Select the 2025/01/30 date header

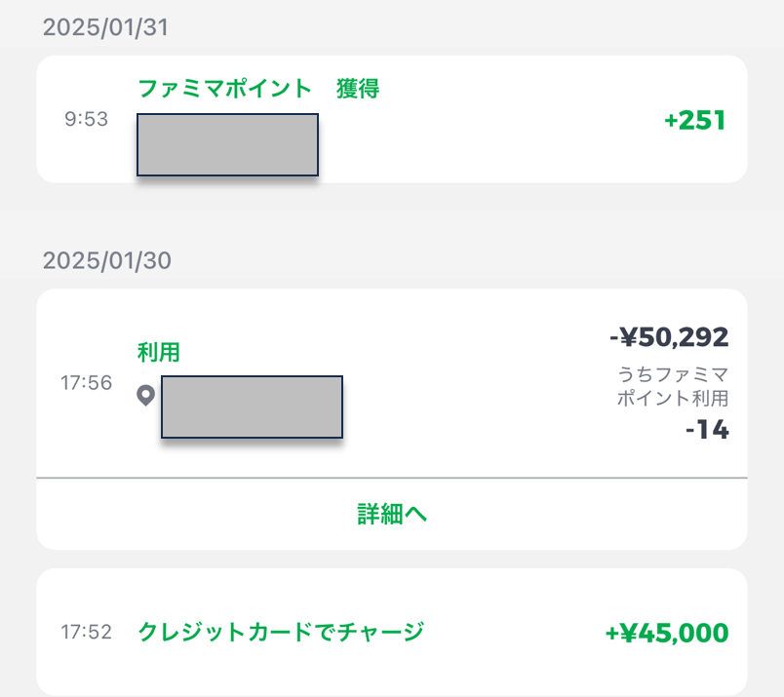(x=105, y=260)
